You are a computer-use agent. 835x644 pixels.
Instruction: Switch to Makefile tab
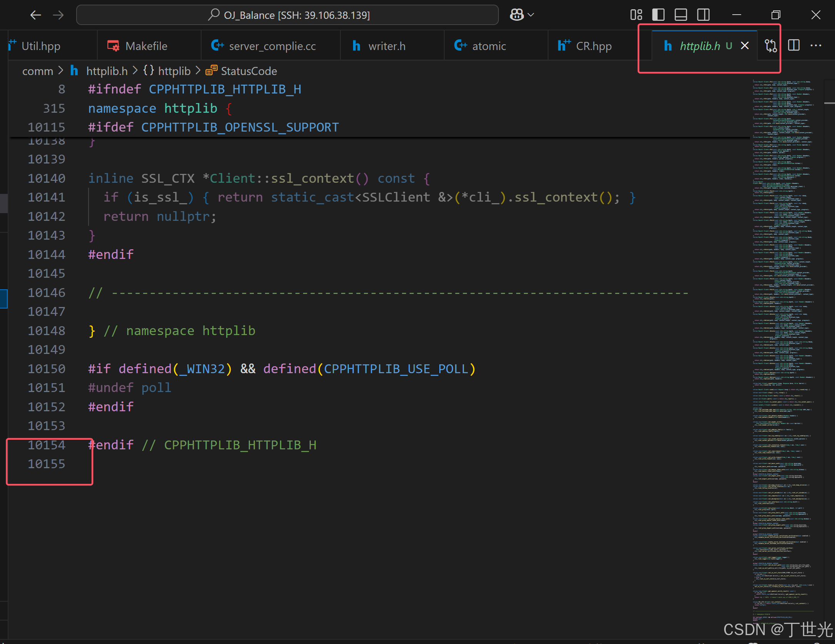tap(146, 46)
